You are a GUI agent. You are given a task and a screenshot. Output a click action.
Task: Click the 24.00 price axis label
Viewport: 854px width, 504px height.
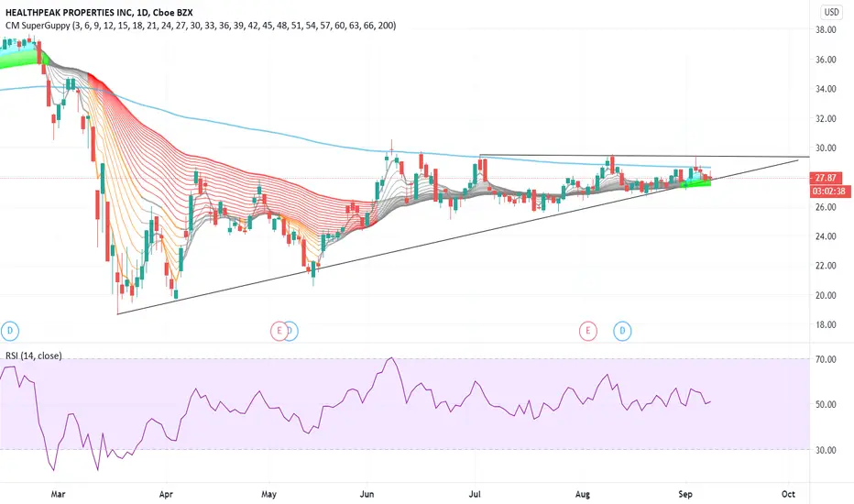pos(825,236)
